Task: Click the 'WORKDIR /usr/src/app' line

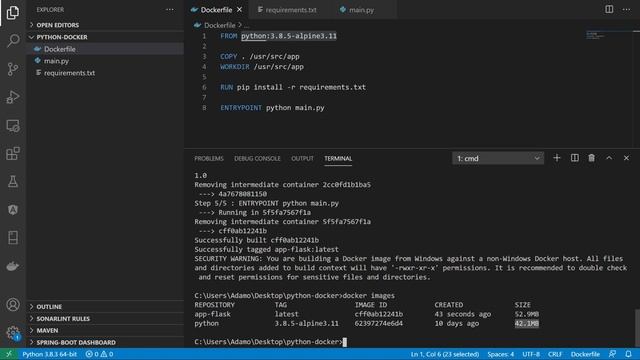Action: click(262, 67)
